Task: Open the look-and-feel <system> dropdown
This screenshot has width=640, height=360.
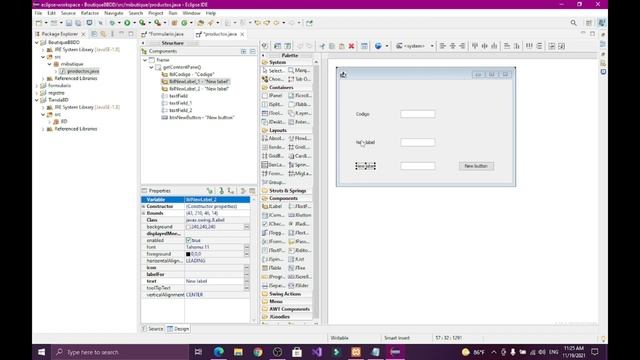Action: point(415,46)
